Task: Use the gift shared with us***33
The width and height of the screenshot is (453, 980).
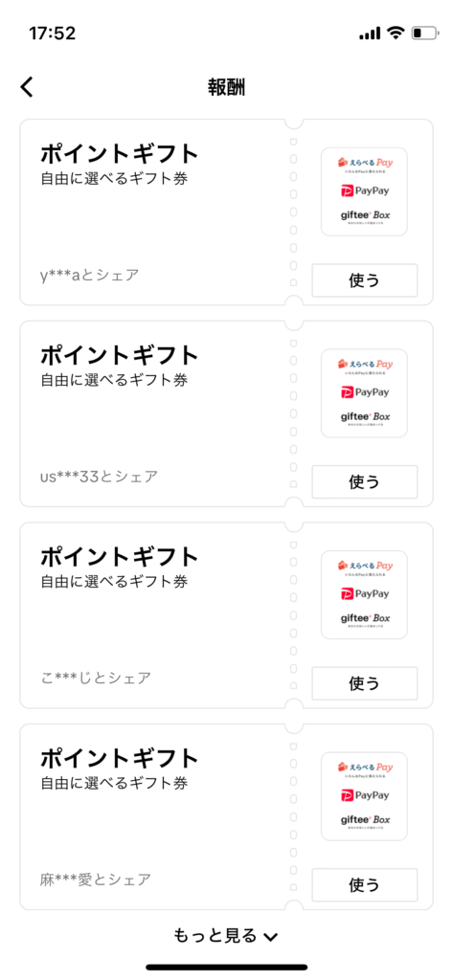Action: (x=365, y=482)
